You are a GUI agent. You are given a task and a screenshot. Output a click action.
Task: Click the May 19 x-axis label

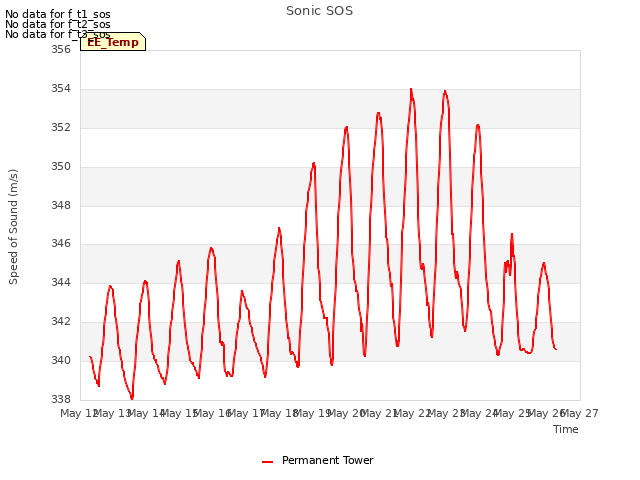tap(313, 413)
